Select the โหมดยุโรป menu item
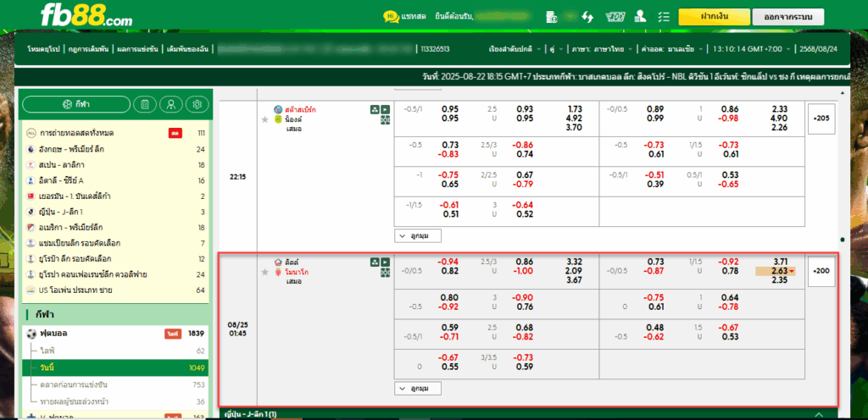 44,49
